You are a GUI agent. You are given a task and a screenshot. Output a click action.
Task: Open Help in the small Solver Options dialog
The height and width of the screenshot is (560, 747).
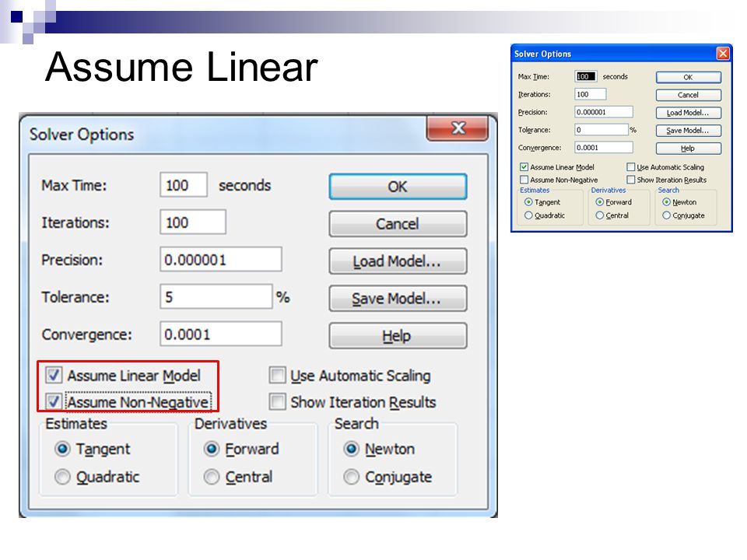coord(689,148)
